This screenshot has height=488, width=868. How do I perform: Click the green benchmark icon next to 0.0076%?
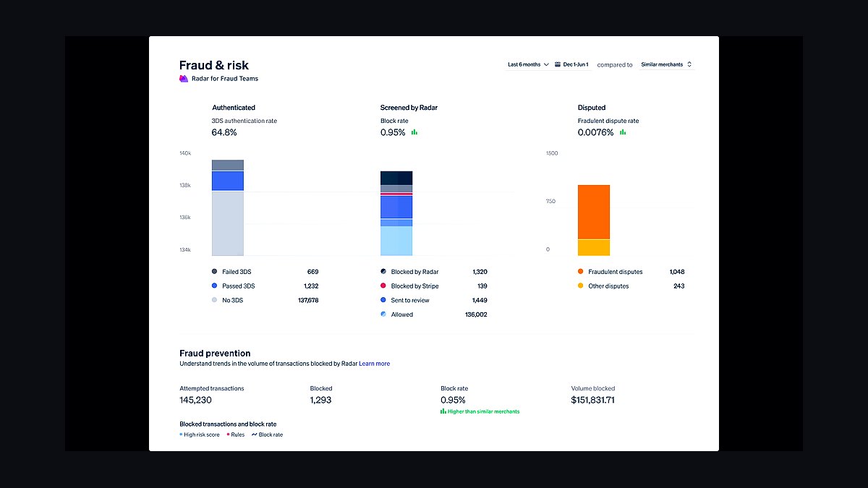tap(623, 132)
